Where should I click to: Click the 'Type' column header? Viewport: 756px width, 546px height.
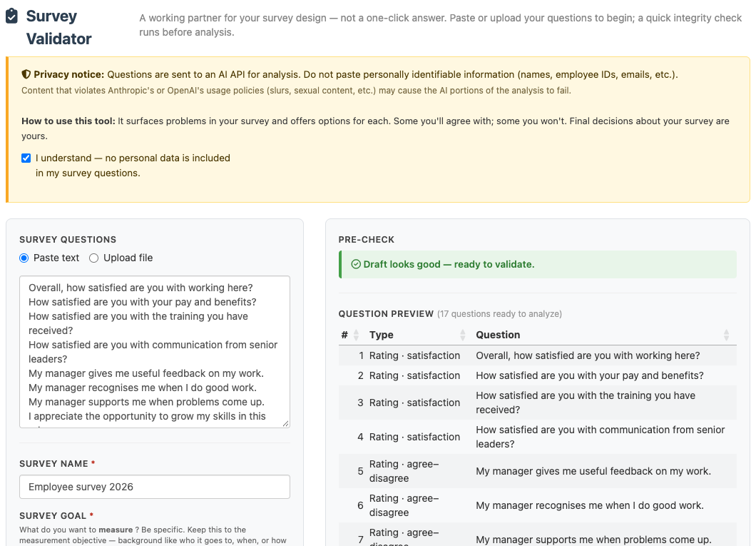382,335
